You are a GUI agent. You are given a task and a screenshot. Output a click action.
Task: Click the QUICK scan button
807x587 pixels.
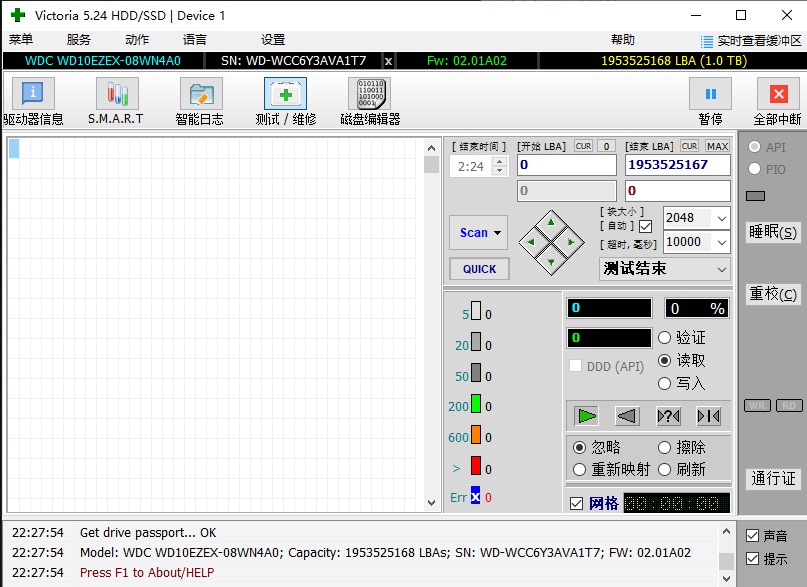click(479, 269)
